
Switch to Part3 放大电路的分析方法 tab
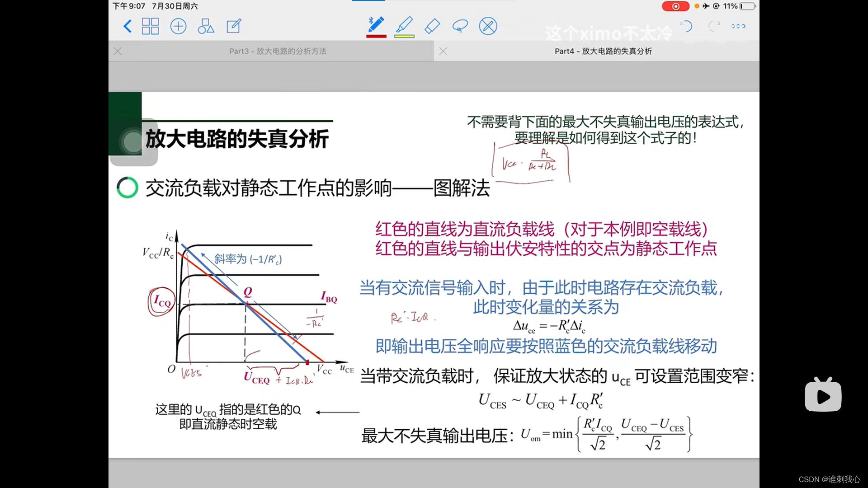point(278,51)
